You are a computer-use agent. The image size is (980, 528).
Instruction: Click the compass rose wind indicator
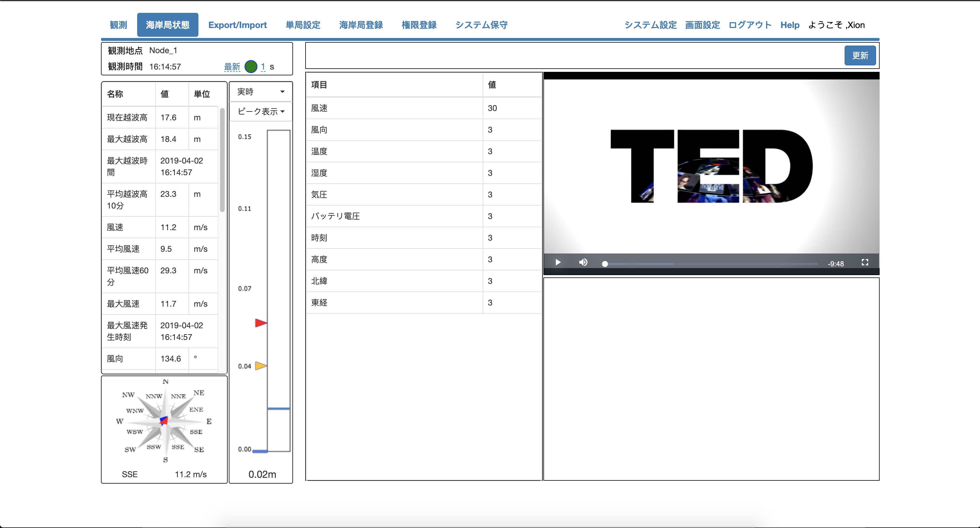tap(164, 421)
